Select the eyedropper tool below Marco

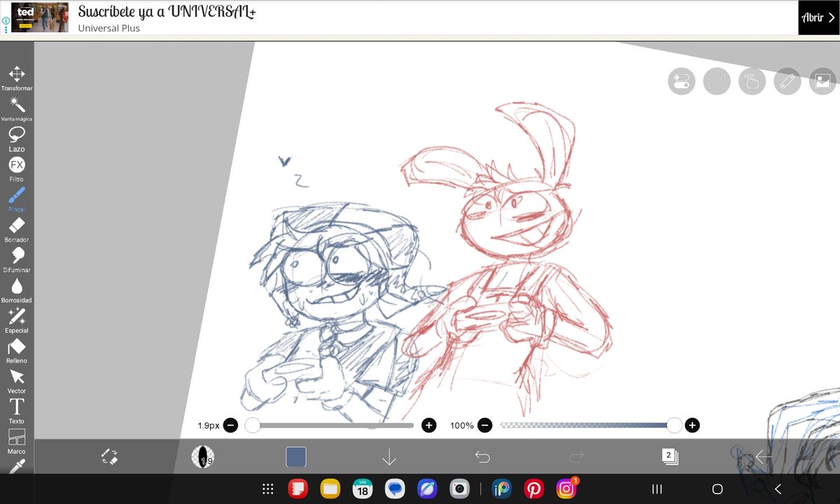[x=17, y=466]
